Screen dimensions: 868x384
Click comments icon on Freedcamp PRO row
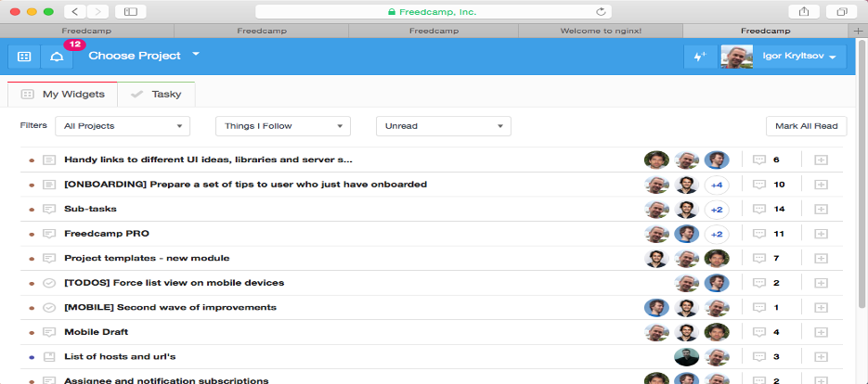tap(759, 234)
